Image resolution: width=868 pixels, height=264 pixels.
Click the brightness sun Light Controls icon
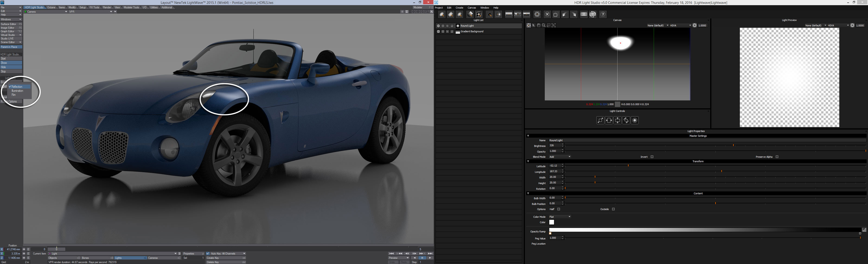pos(635,120)
